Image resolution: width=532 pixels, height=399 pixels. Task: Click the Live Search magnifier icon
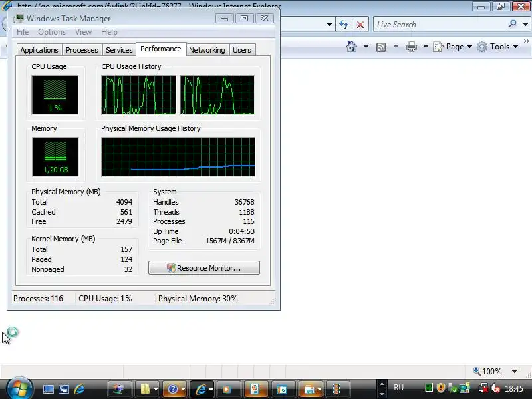coord(512,24)
